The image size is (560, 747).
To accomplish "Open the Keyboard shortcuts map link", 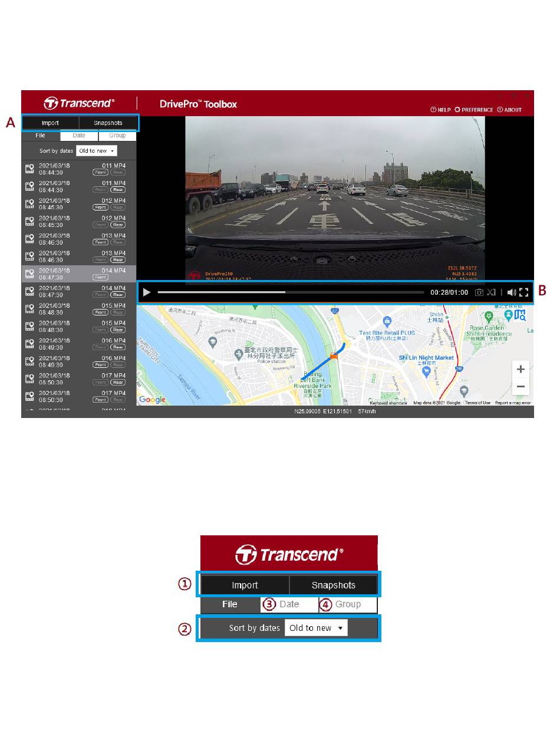I will 388,403.
